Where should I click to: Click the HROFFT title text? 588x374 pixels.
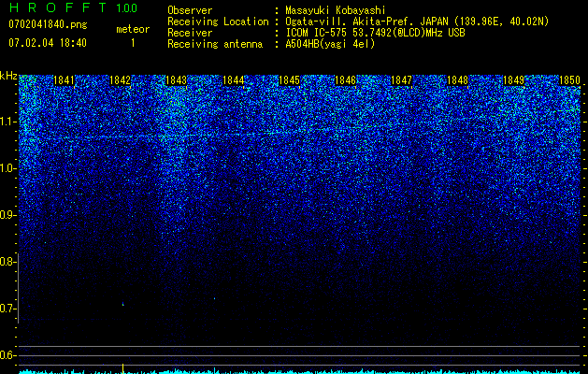tap(57, 7)
